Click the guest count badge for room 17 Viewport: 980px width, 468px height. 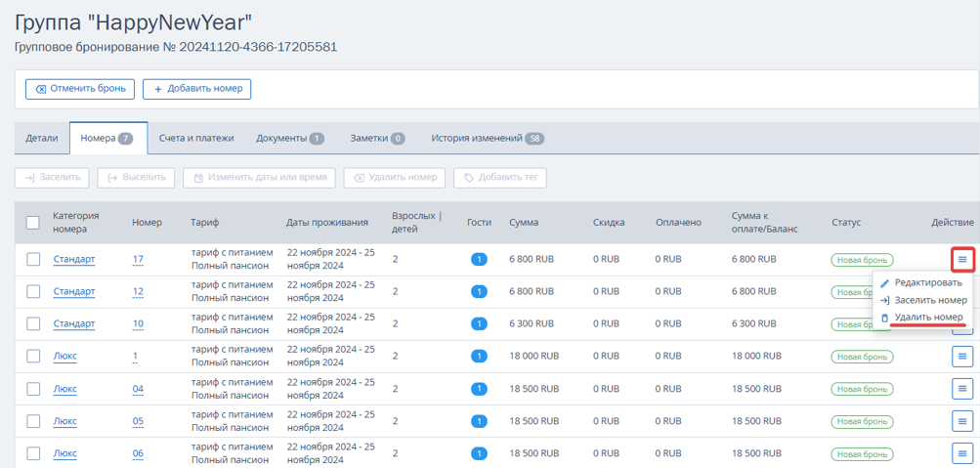coord(479,259)
